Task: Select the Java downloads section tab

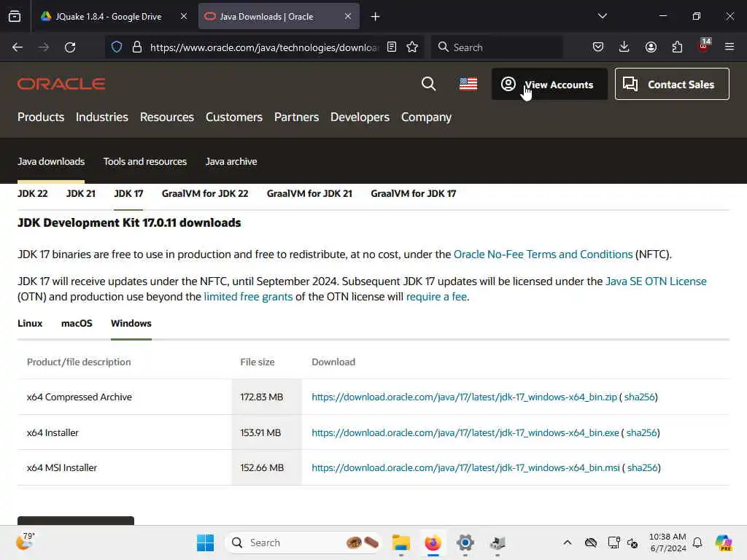Action: click(51, 161)
